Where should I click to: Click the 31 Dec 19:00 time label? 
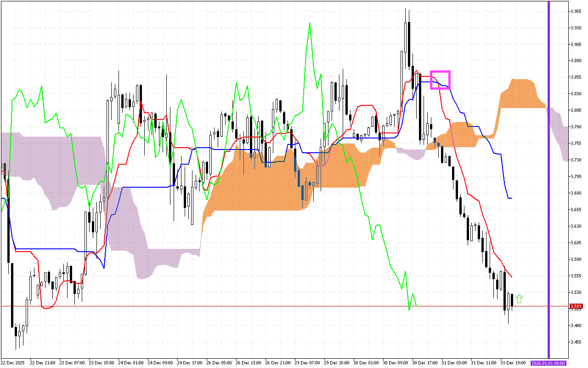point(514,363)
